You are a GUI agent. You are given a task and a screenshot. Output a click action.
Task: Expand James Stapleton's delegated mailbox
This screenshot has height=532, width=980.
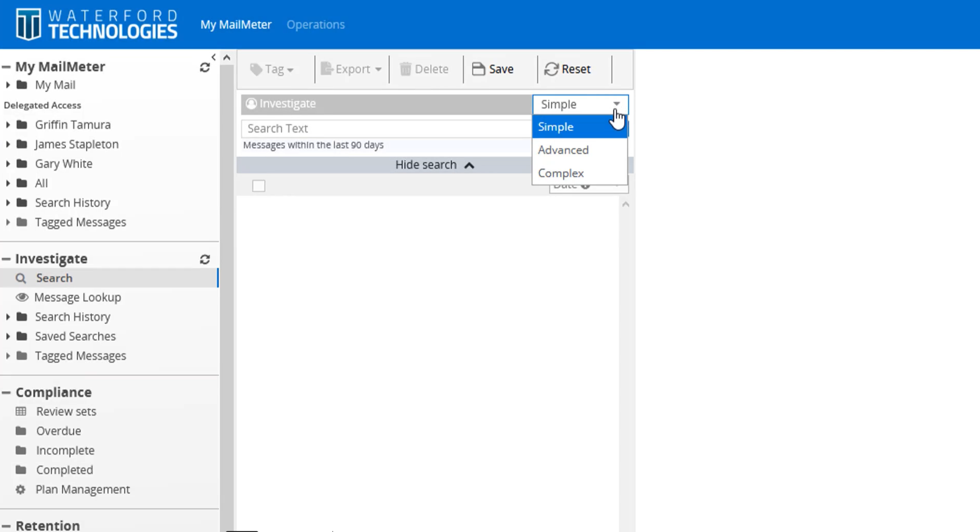pos(8,144)
